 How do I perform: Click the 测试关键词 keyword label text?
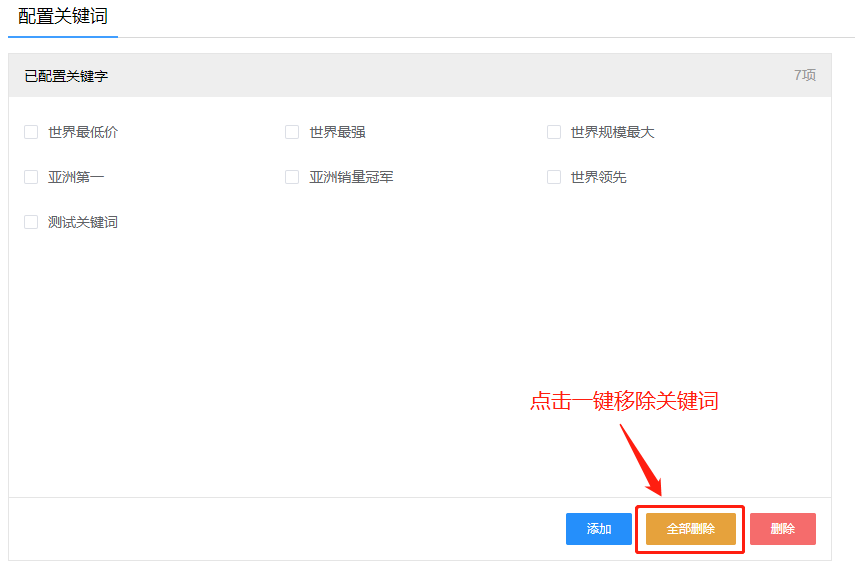(x=83, y=222)
